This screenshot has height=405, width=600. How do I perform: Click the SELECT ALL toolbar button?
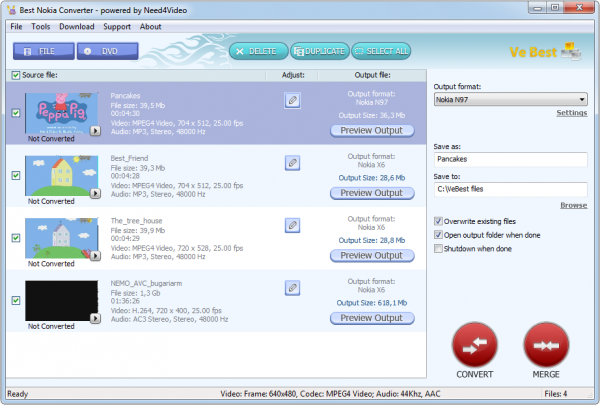pos(381,51)
